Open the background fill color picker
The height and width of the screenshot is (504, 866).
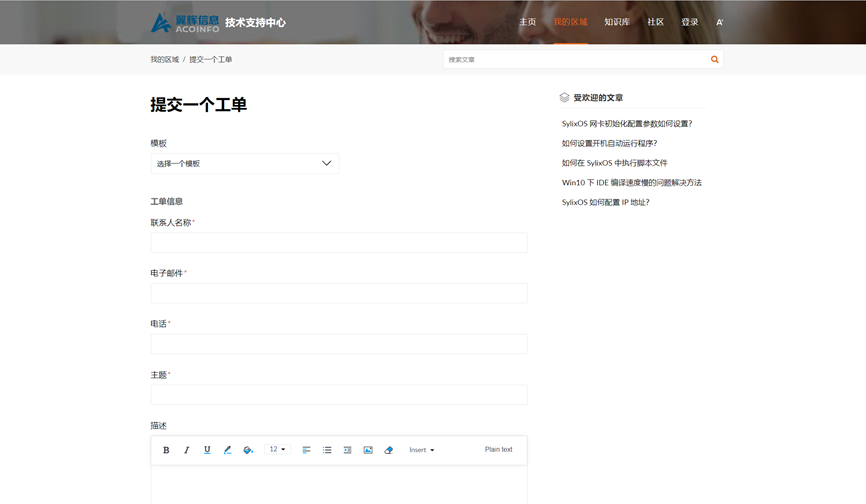tap(248, 450)
